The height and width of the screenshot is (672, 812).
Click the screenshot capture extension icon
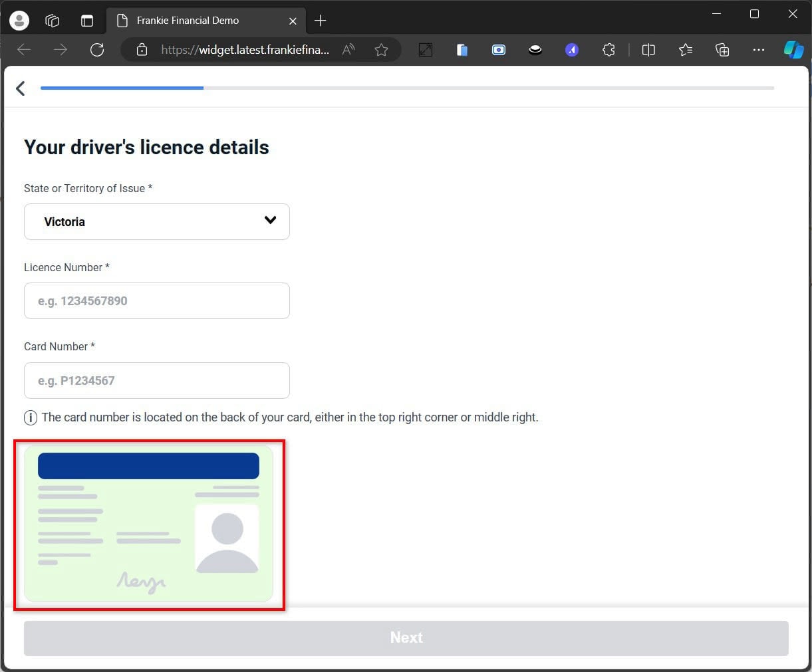[x=498, y=49]
